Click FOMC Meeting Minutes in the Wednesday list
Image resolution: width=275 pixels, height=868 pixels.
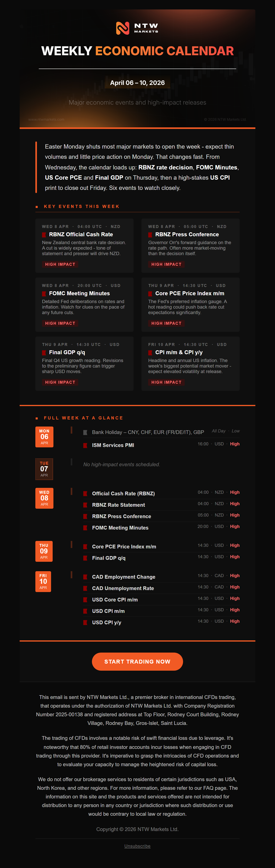click(120, 528)
